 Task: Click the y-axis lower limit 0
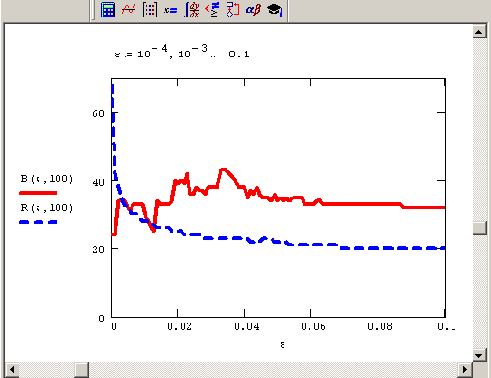(x=101, y=318)
